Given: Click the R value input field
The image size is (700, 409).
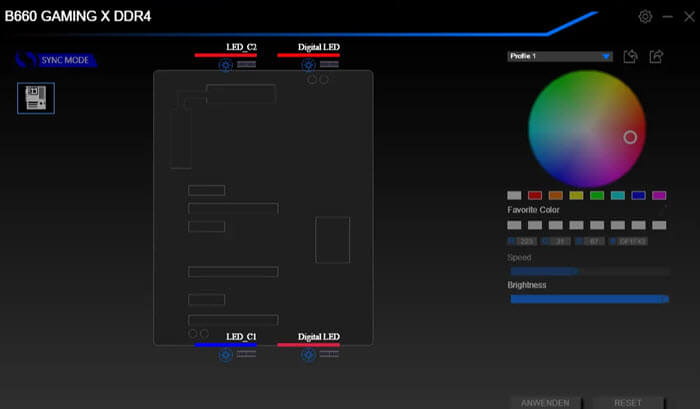Looking at the screenshot, I should (526, 242).
